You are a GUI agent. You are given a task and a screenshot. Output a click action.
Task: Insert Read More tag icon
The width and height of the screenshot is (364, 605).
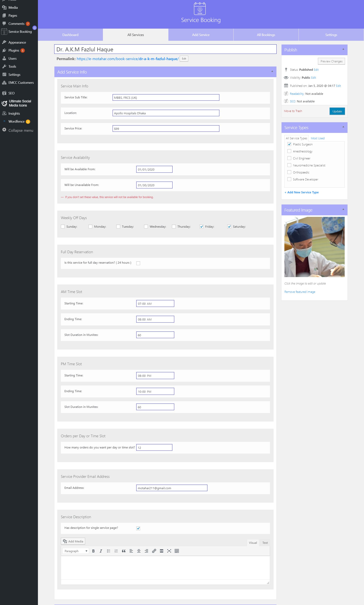click(161, 551)
